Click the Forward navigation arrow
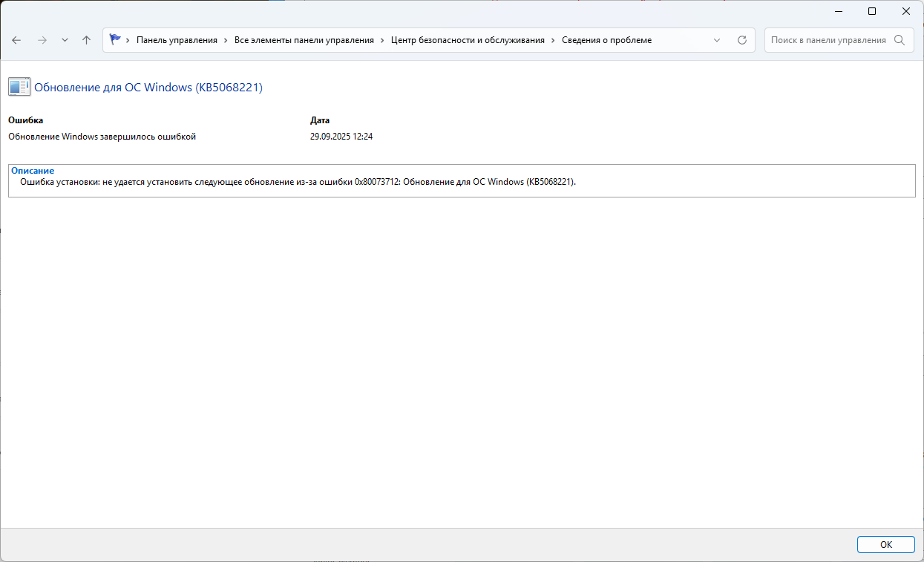 pyautogui.click(x=42, y=40)
